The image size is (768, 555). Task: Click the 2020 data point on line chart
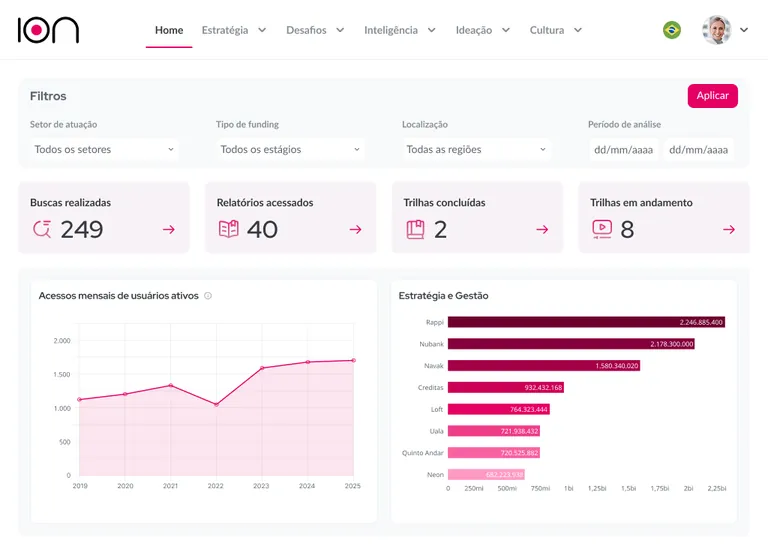(125, 394)
